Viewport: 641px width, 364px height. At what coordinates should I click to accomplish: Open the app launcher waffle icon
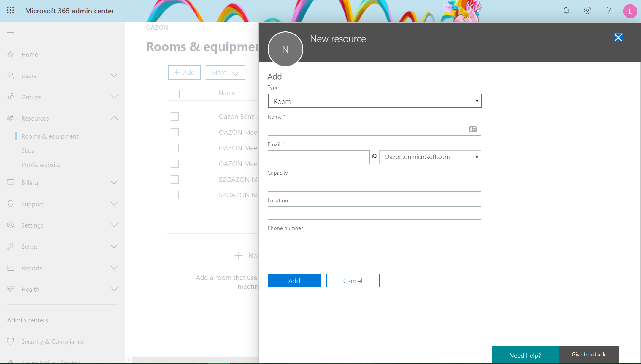tap(10, 10)
